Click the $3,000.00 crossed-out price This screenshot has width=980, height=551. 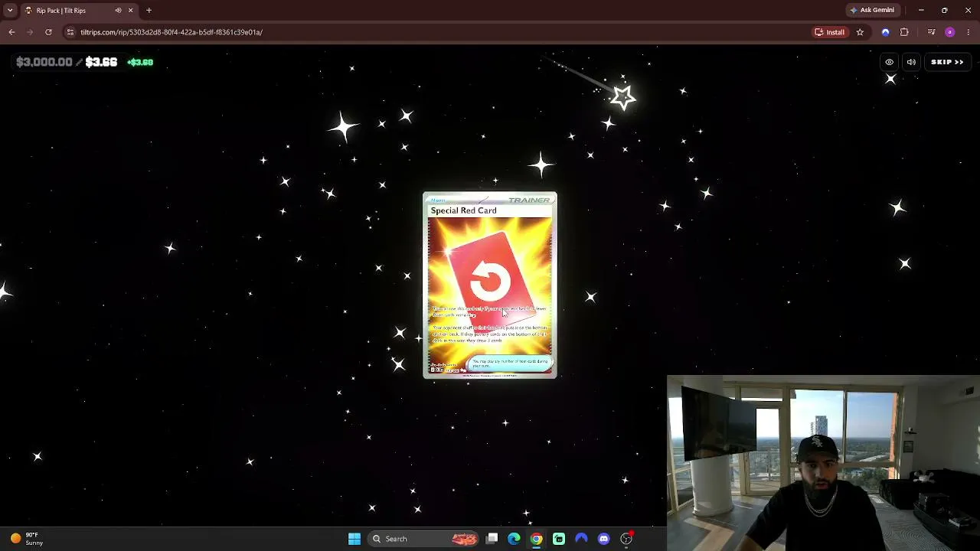(44, 62)
